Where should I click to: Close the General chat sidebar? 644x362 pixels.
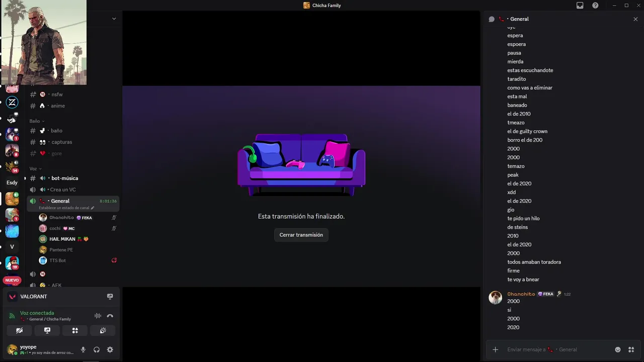(635, 19)
